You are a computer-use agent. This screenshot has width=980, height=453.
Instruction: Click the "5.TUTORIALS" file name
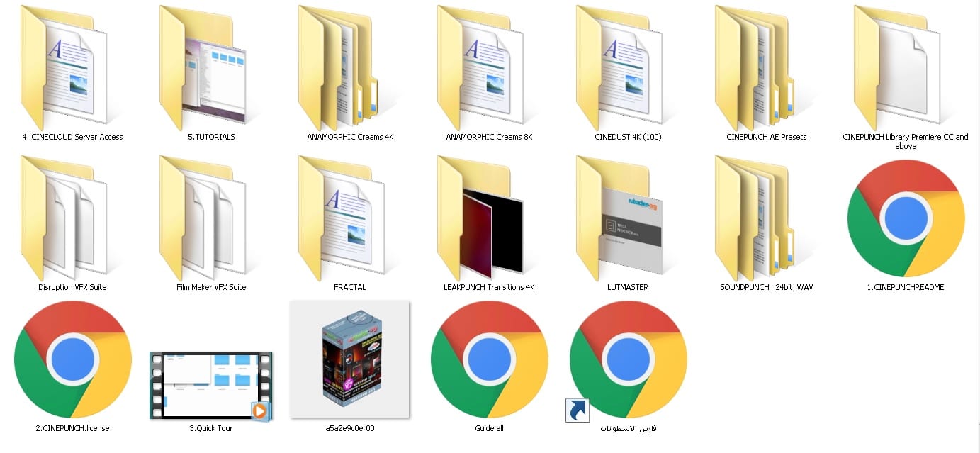point(211,137)
